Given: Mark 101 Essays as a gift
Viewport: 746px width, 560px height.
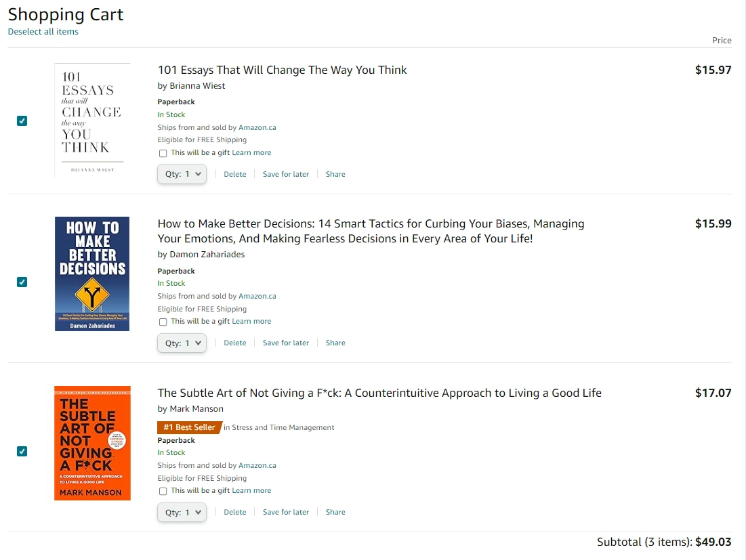Looking at the screenshot, I should click(163, 153).
